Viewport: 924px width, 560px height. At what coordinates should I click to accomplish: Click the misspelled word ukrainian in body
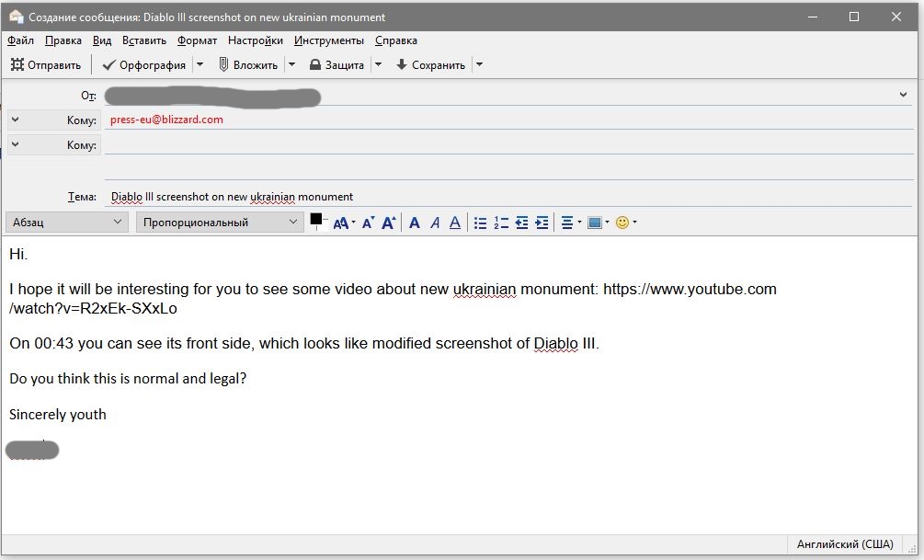tap(485, 290)
